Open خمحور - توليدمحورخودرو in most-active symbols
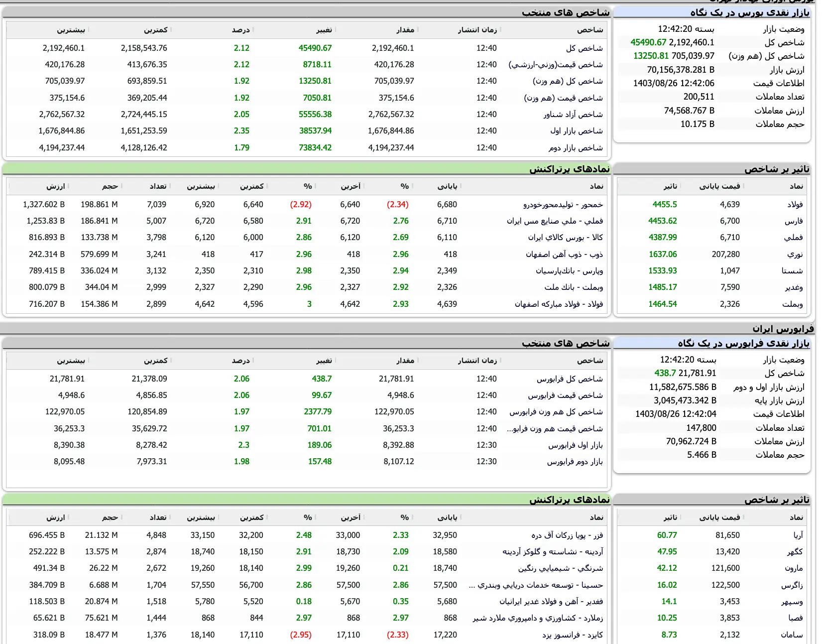The height and width of the screenshot is (644, 825). point(563,205)
